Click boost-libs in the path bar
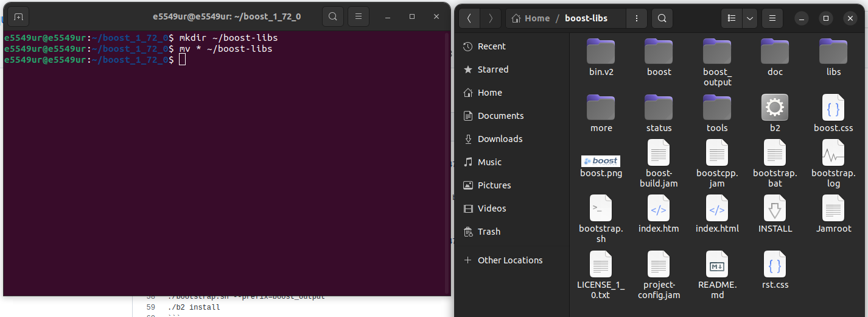868x317 pixels. pyautogui.click(x=586, y=18)
